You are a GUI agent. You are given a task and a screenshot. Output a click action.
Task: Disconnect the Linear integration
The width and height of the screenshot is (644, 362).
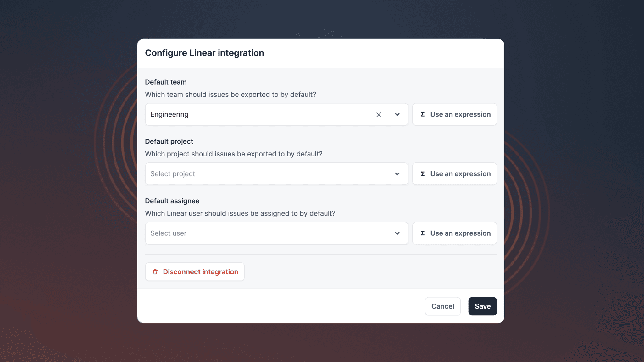[195, 272]
